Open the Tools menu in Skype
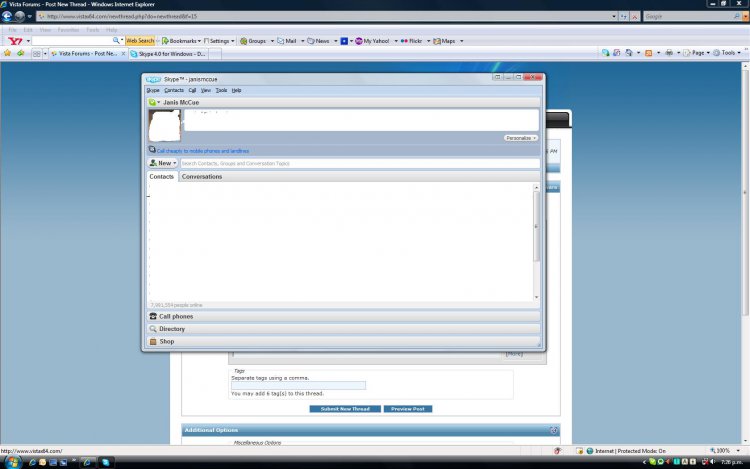The image size is (750, 469). (221, 90)
